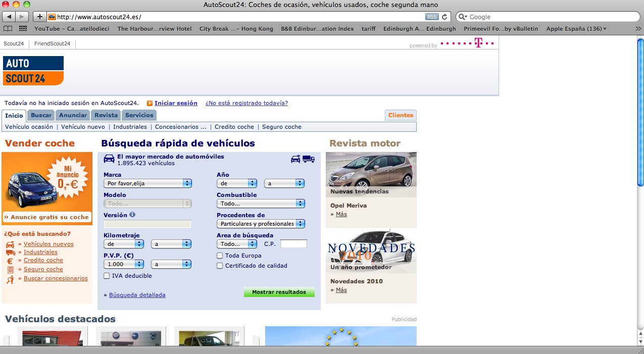Open the Kilometraje 'a' dropdown
Viewport: 644px width, 354px height.
(171, 244)
